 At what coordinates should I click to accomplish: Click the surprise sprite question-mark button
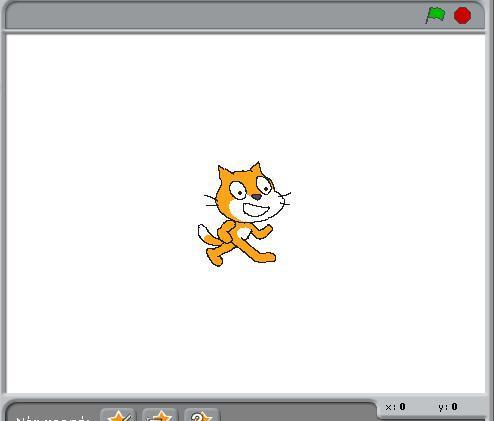coord(201,415)
